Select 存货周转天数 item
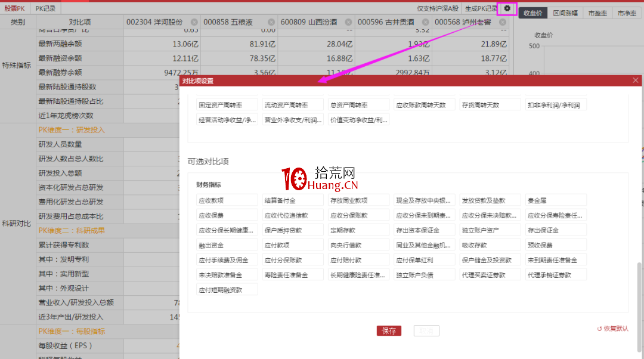 [490, 105]
